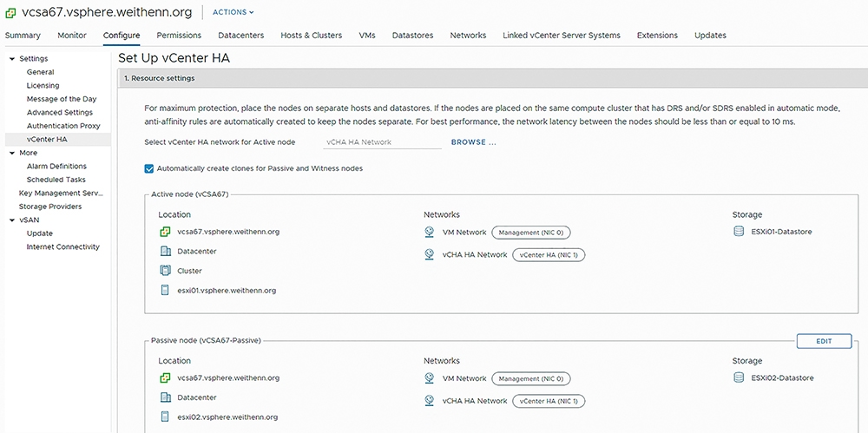
Task: Open the Permissions tab
Action: click(179, 36)
